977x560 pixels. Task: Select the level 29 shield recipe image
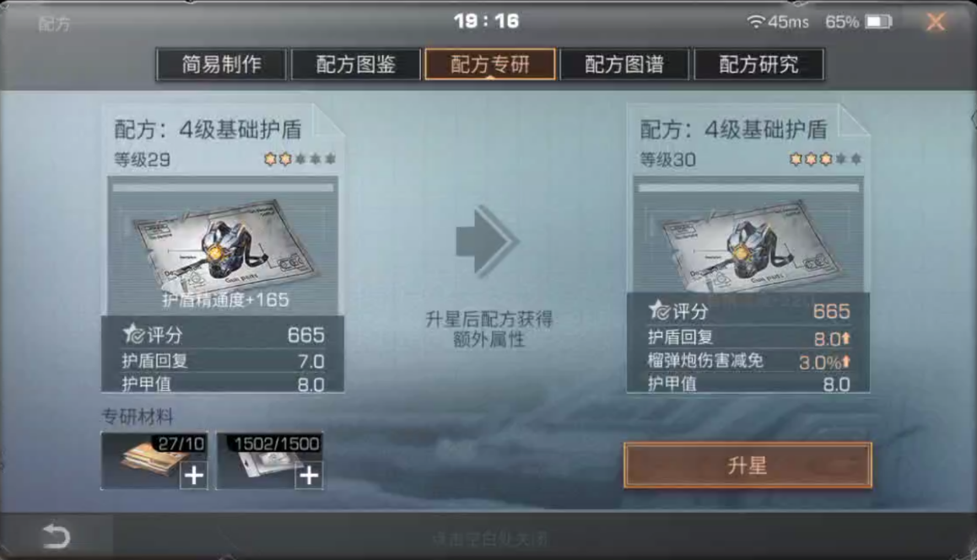pos(223,246)
